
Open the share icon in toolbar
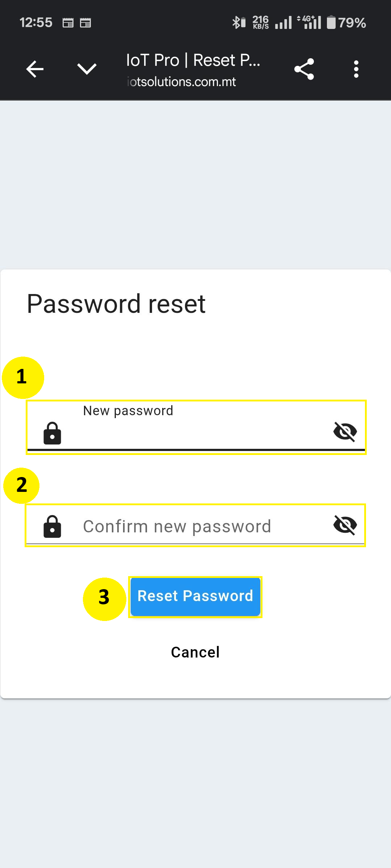click(304, 69)
